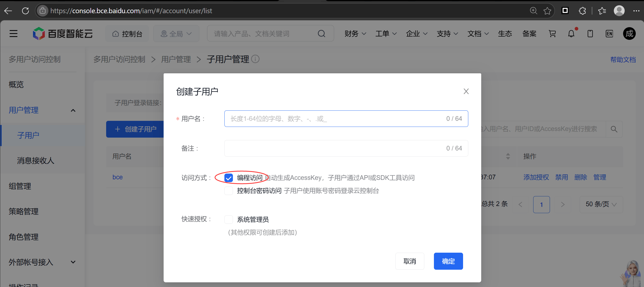
Task: Open the hamburger navigation menu
Action: pos(13,34)
